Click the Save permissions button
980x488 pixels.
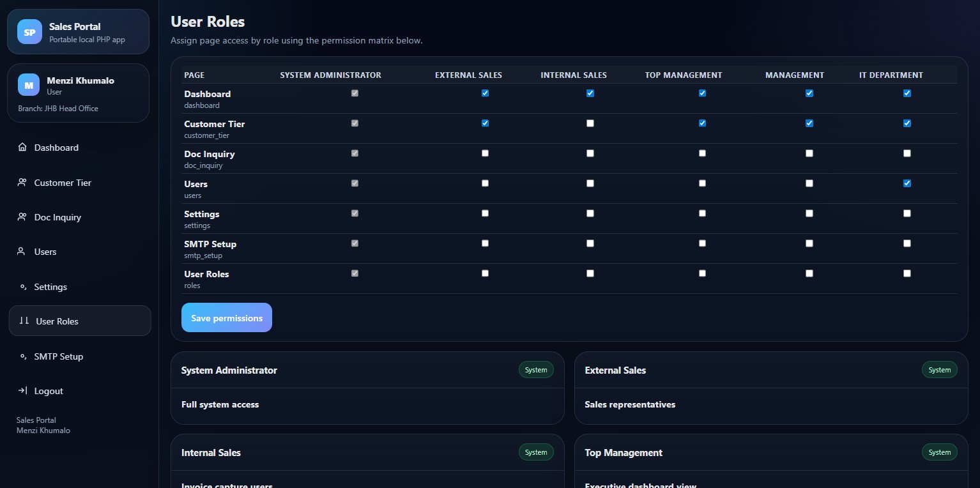tap(227, 317)
